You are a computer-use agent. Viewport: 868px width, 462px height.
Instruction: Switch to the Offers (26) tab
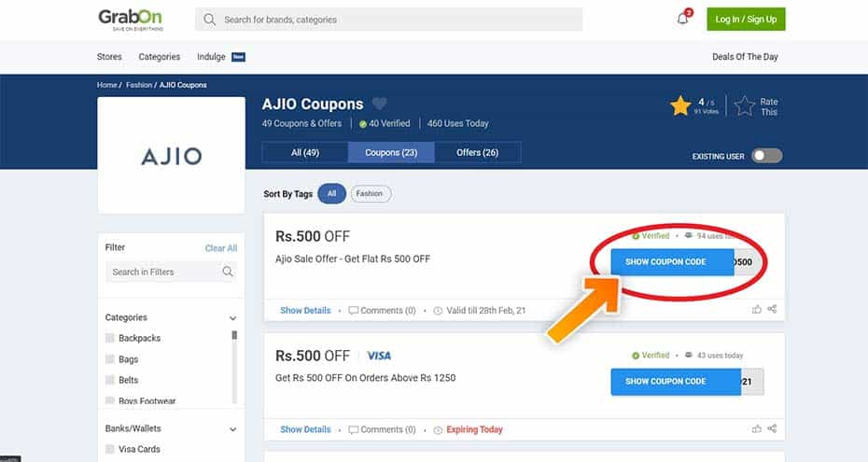(x=477, y=152)
